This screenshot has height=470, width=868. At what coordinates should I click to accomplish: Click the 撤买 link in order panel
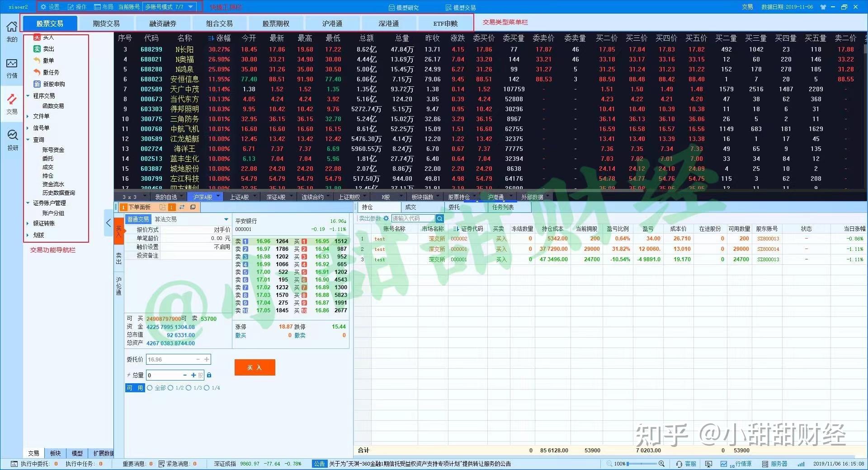(241, 335)
